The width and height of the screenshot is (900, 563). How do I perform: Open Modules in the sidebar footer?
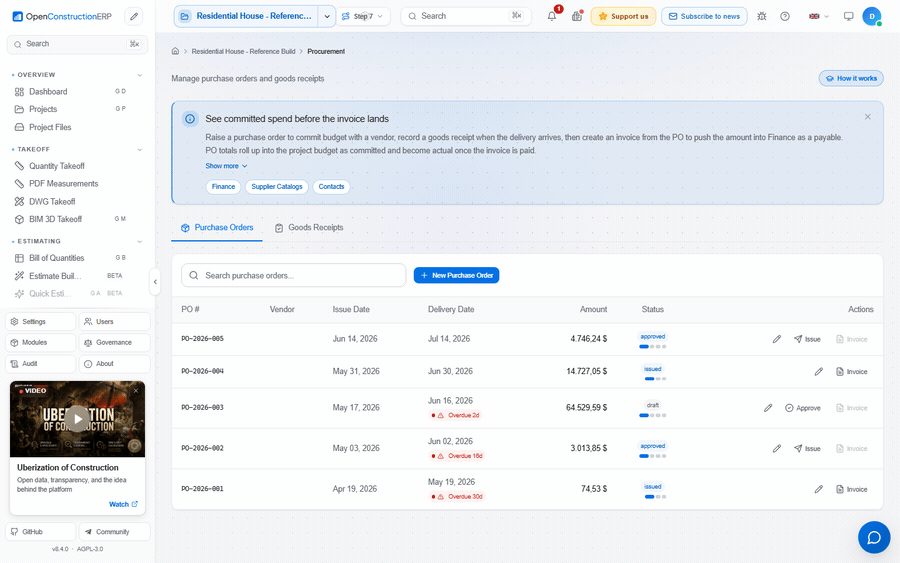(x=41, y=343)
